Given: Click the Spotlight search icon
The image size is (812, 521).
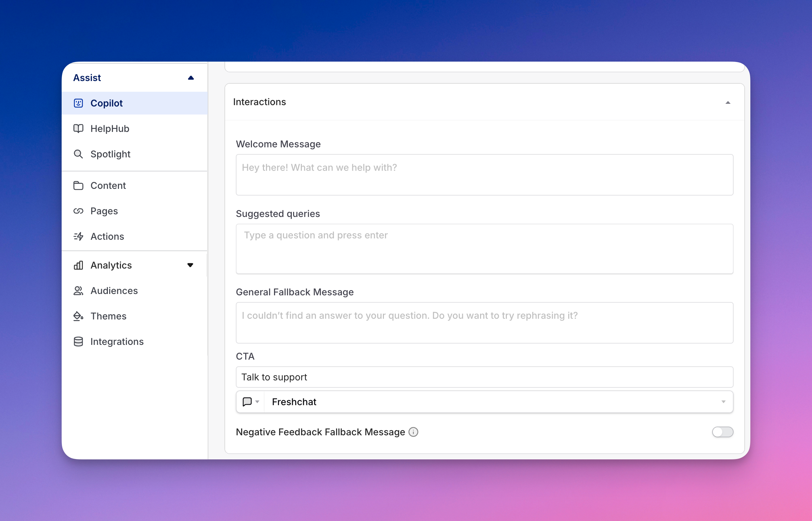Looking at the screenshot, I should [78, 154].
